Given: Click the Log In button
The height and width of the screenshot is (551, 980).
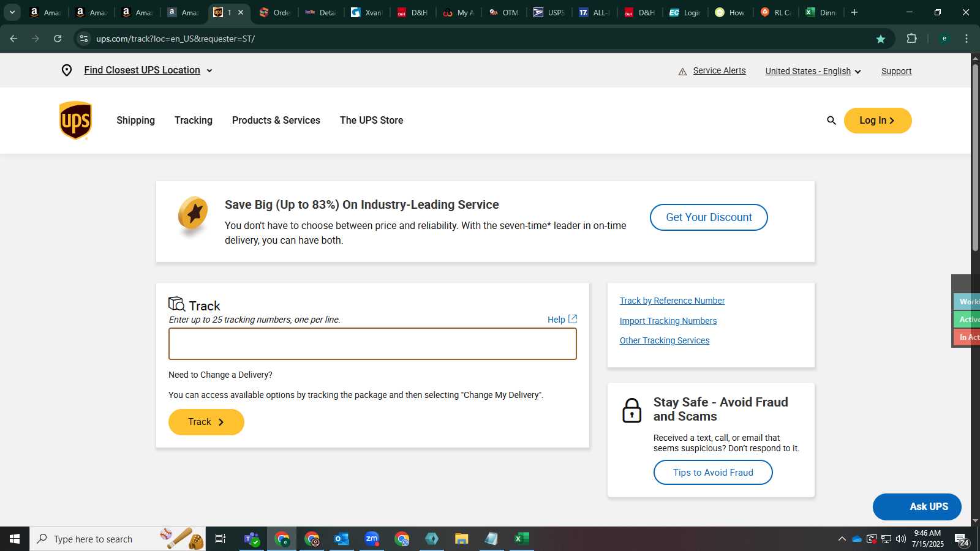Looking at the screenshot, I should point(878,121).
